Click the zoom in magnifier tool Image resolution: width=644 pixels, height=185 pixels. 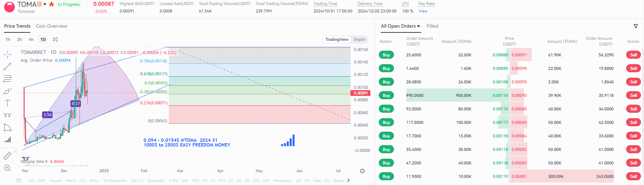[x=7, y=168]
